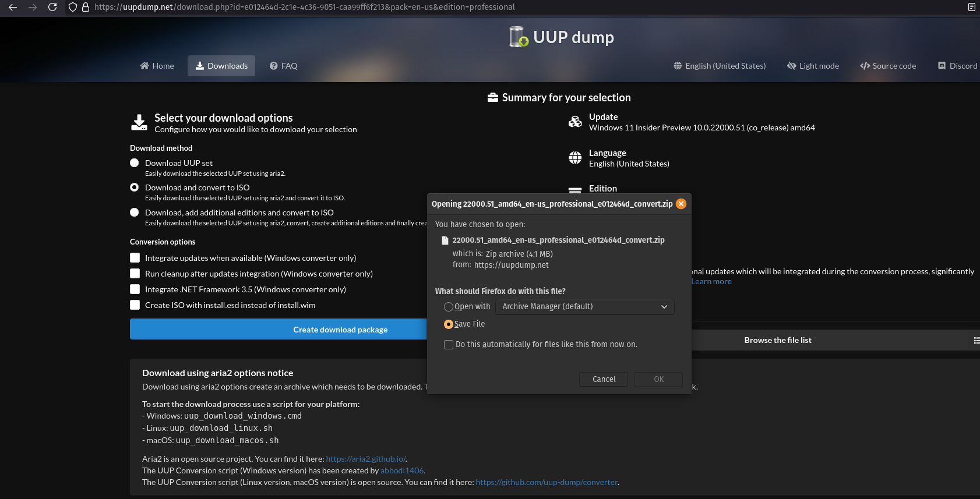Open the English (United States) language selector
Screen dimensions: 980x499
(x=720, y=66)
